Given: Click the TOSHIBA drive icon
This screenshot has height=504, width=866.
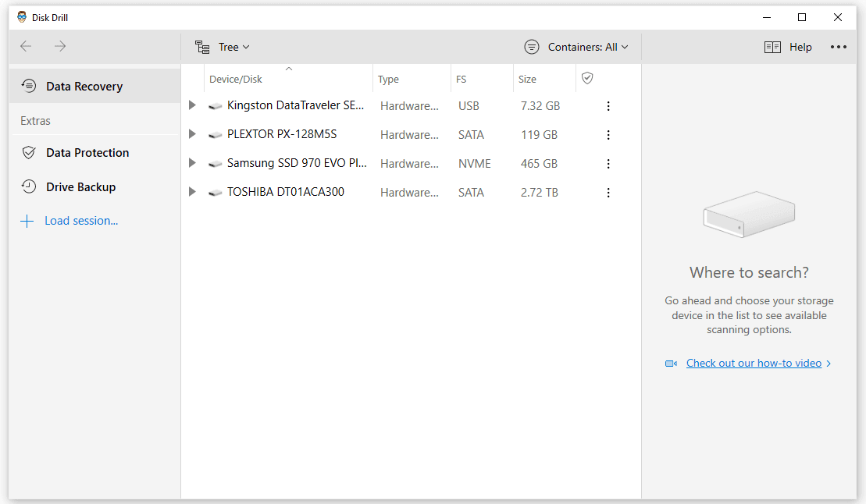Looking at the screenshot, I should coord(215,193).
